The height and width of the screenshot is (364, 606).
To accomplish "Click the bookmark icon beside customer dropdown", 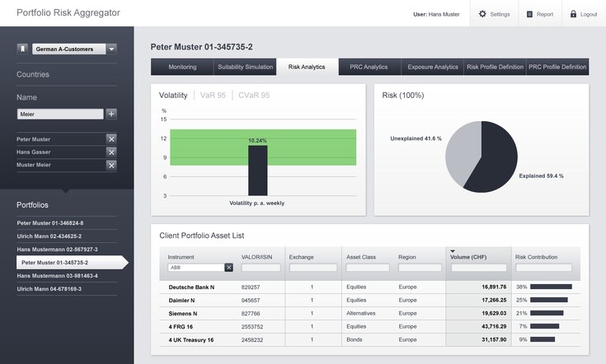I will (x=22, y=49).
